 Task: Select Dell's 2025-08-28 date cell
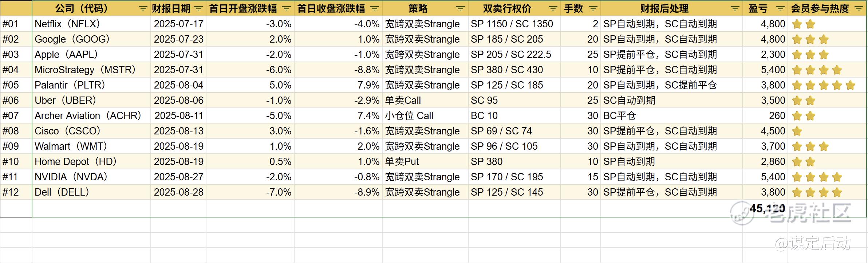tap(178, 192)
